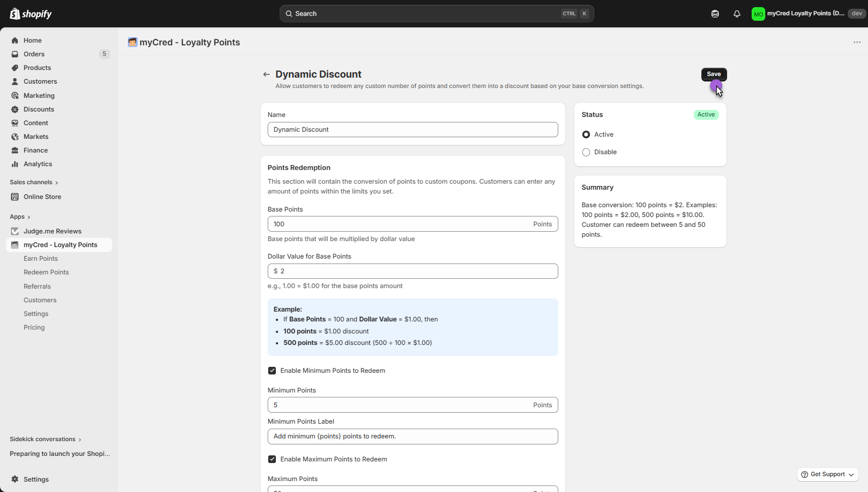Image resolution: width=868 pixels, height=492 pixels.
Task: Go to Redeem Points submenu
Action: click(x=46, y=272)
